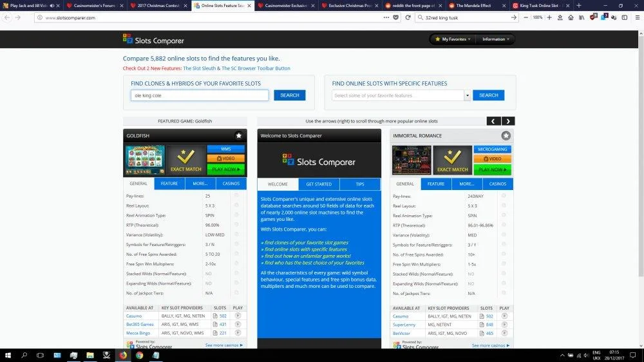Expand the favorite features dropdown arrow
The image size is (644, 362).
(467, 95)
